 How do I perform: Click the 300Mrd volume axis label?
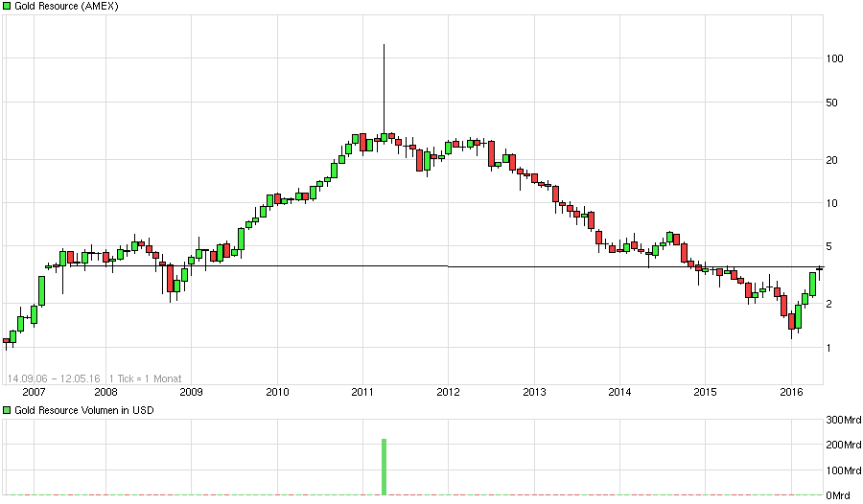click(840, 420)
